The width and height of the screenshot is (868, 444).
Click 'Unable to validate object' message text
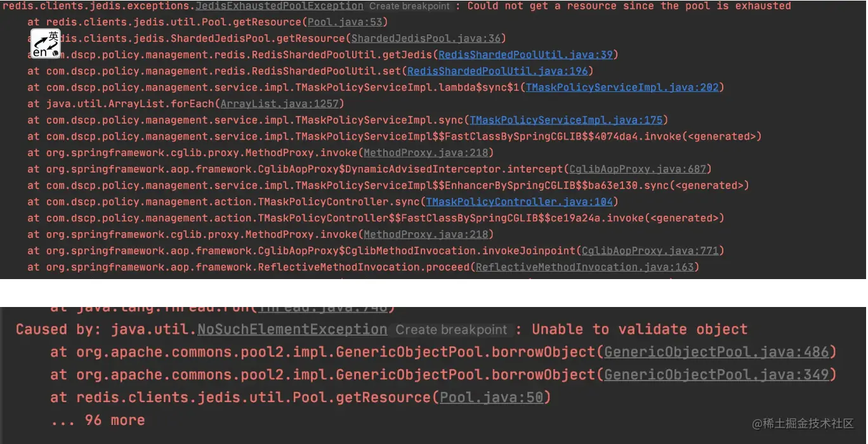tap(640, 329)
